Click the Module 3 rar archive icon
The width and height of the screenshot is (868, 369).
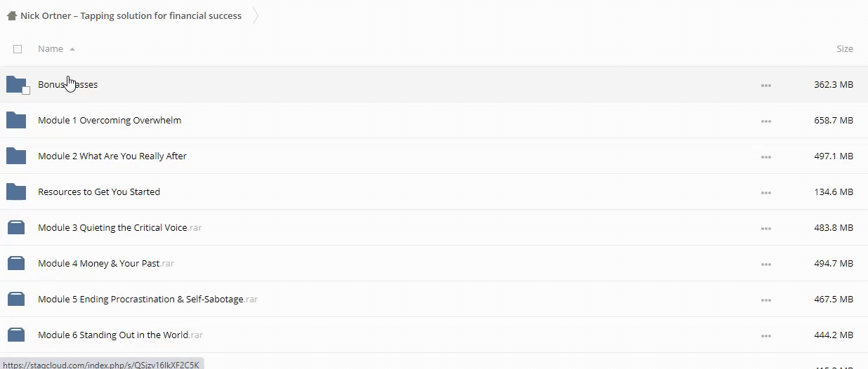(15, 227)
